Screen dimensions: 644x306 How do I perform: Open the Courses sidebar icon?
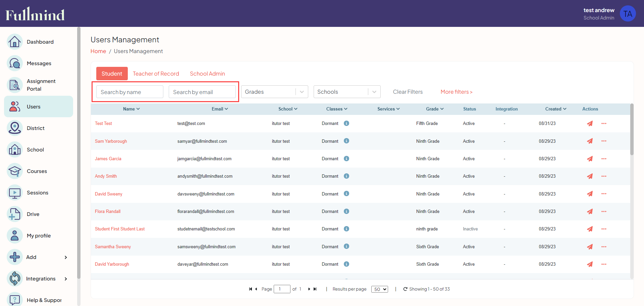pyautogui.click(x=15, y=171)
